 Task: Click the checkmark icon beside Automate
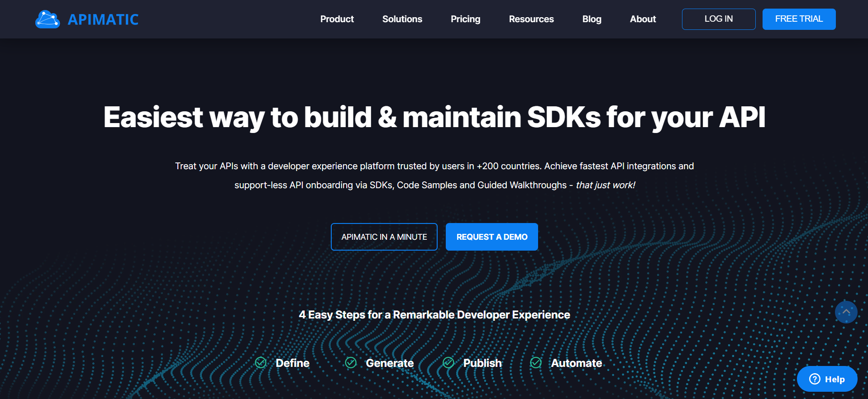[536, 363]
